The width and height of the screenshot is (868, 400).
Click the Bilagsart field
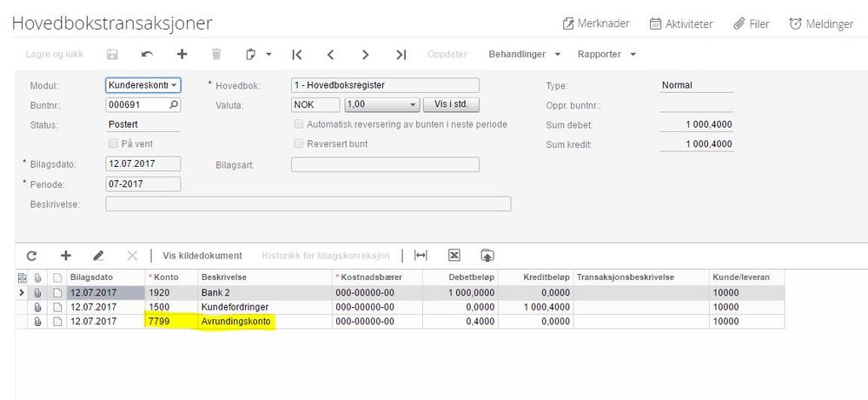tap(385, 164)
